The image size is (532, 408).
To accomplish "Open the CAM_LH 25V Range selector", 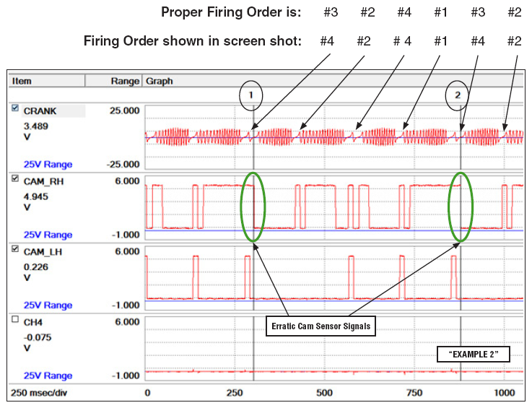I will coord(48,305).
